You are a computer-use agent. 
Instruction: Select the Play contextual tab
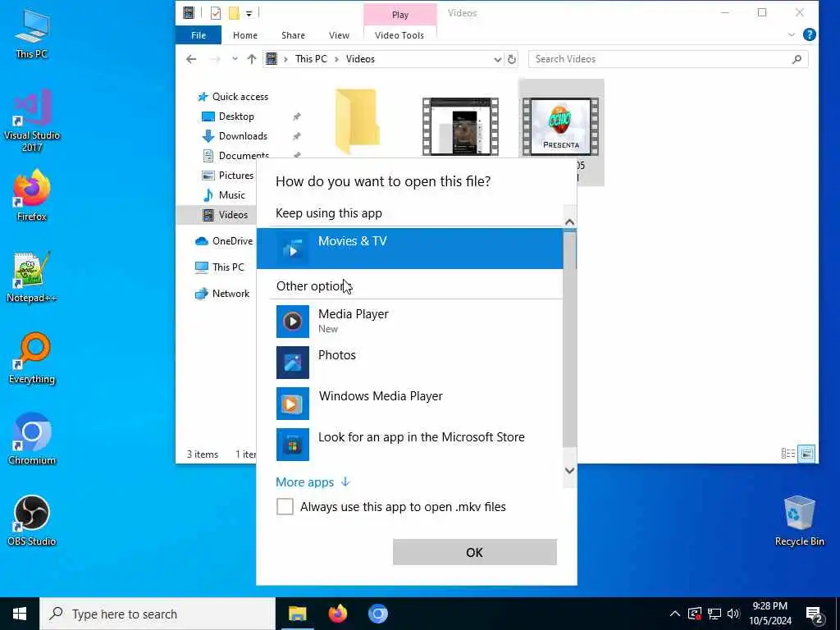400,15
